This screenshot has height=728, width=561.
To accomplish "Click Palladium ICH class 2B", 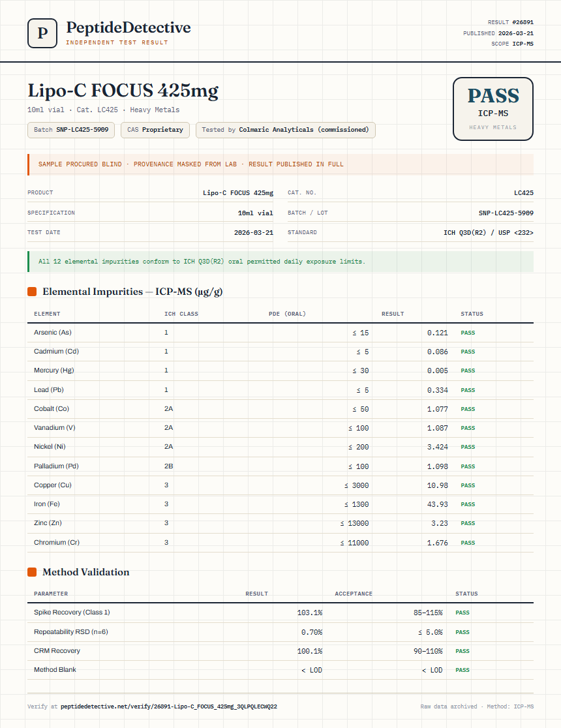I will pyautogui.click(x=168, y=466).
